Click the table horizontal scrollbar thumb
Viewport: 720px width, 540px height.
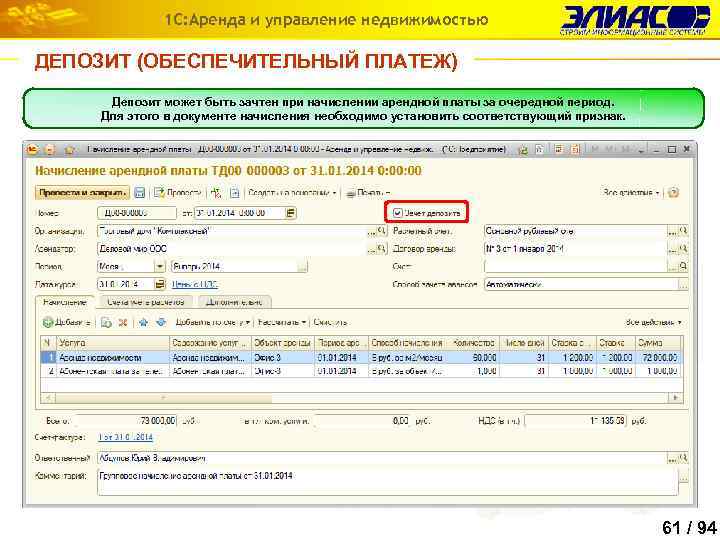(x=163, y=398)
